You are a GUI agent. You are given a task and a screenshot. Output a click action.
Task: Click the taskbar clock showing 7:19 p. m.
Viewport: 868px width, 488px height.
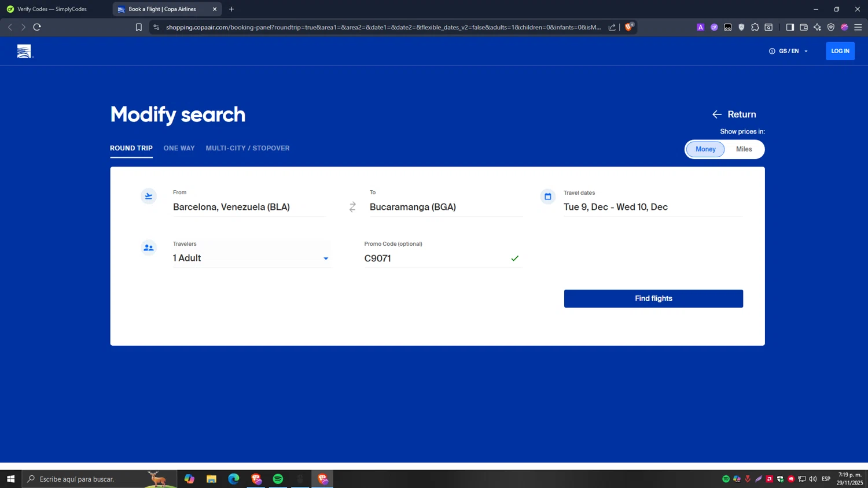[849, 479]
